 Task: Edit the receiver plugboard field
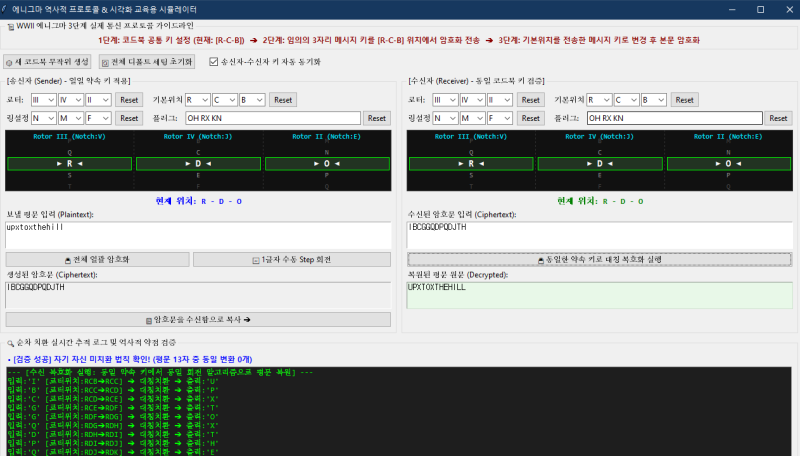tap(674, 118)
